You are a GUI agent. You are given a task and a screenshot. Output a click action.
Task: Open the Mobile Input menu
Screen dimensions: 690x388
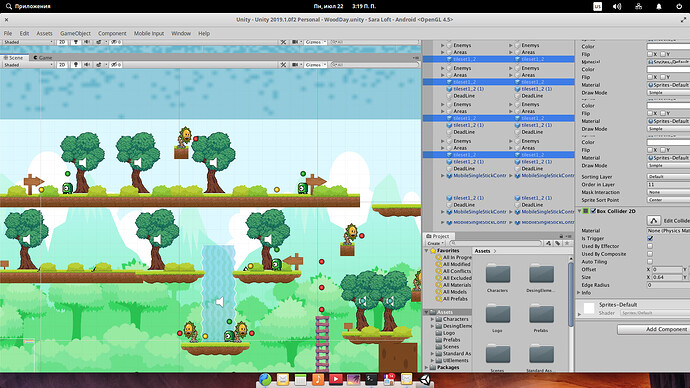(x=149, y=33)
